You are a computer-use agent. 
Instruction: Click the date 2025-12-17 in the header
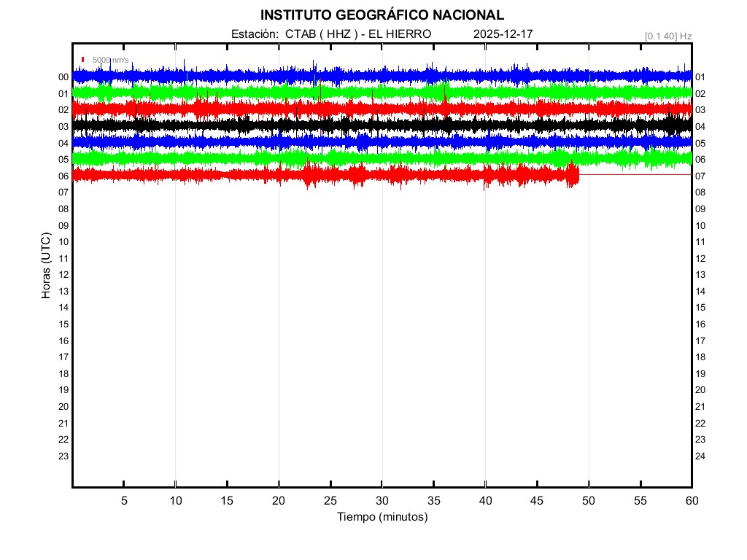503,34
